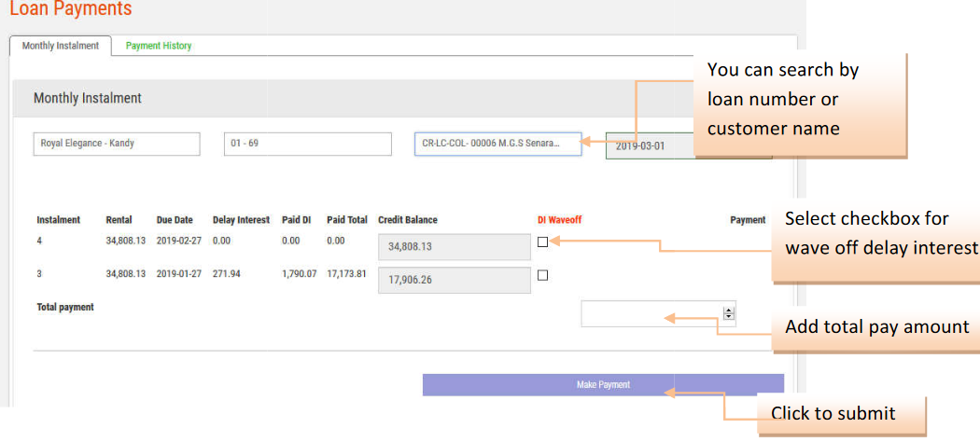Tick DI Waveoff checkbox for instalment 4

tap(542, 242)
